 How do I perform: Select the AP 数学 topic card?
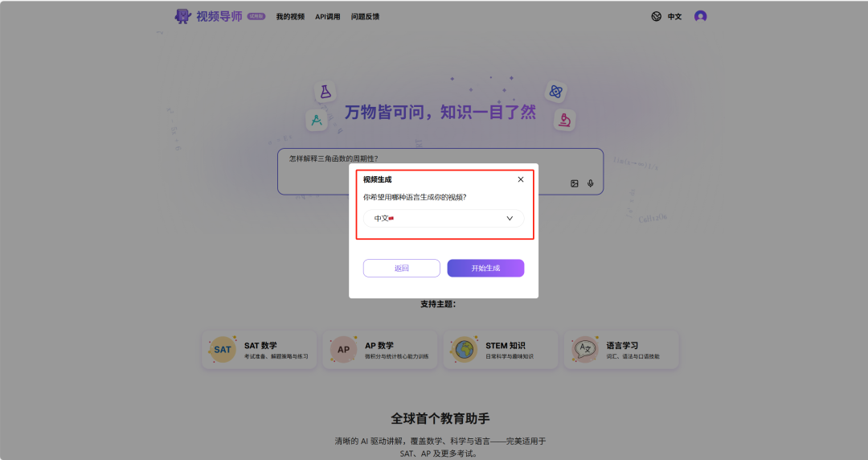[379, 350]
